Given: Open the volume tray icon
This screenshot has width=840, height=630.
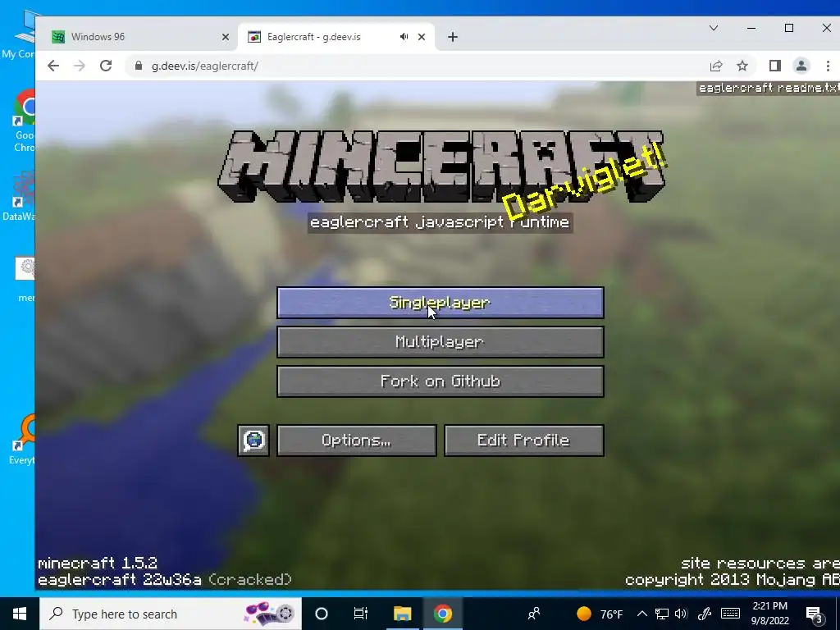Looking at the screenshot, I should point(681,614).
